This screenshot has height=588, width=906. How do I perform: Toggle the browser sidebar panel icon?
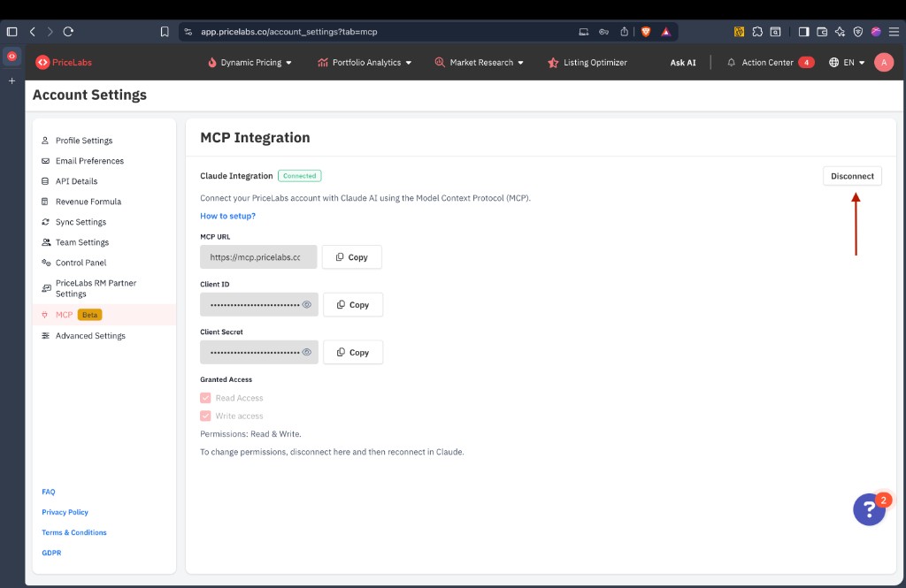click(12, 32)
